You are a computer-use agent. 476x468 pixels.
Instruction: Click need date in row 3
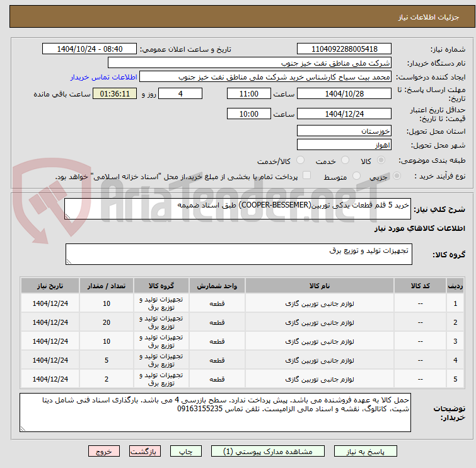pos(50,341)
